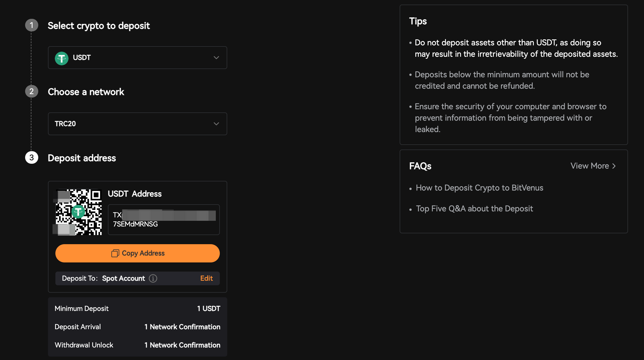
Task: Click the copy icon in Copy Address button
Action: 115,253
